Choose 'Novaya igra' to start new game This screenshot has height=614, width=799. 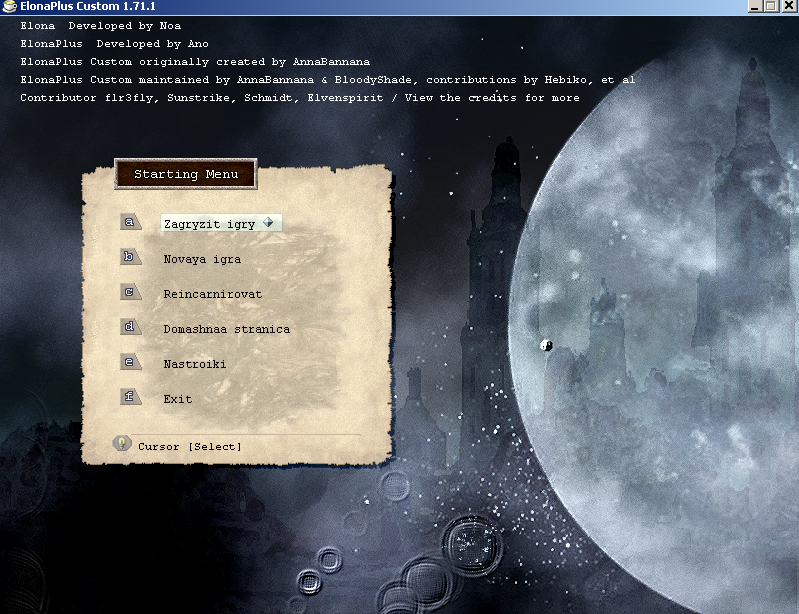pyautogui.click(x=202, y=259)
